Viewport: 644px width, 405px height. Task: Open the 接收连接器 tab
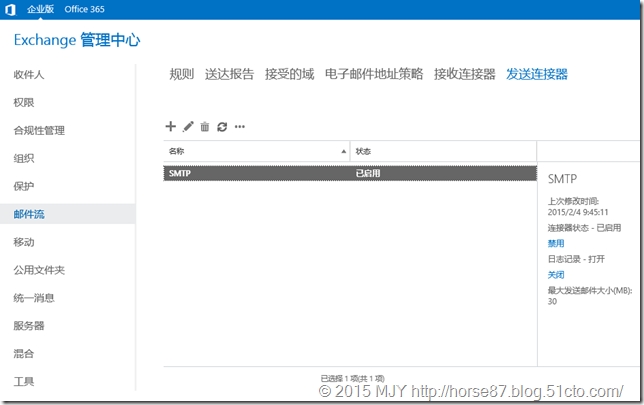click(x=464, y=74)
